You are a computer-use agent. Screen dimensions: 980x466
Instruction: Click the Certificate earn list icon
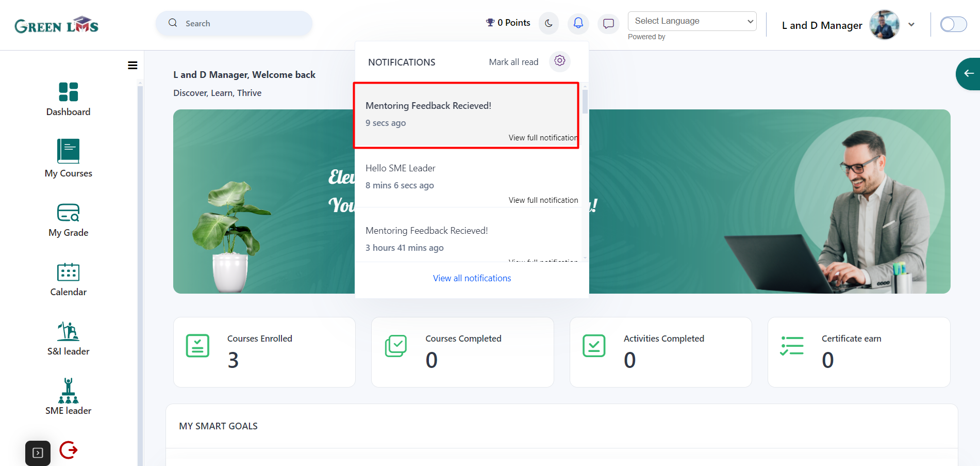coord(792,346)
